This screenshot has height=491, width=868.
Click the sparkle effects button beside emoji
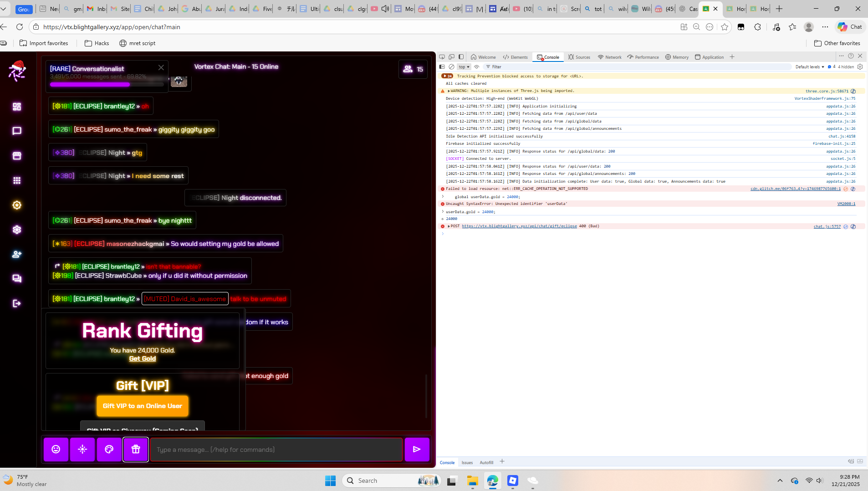point(82,450)
